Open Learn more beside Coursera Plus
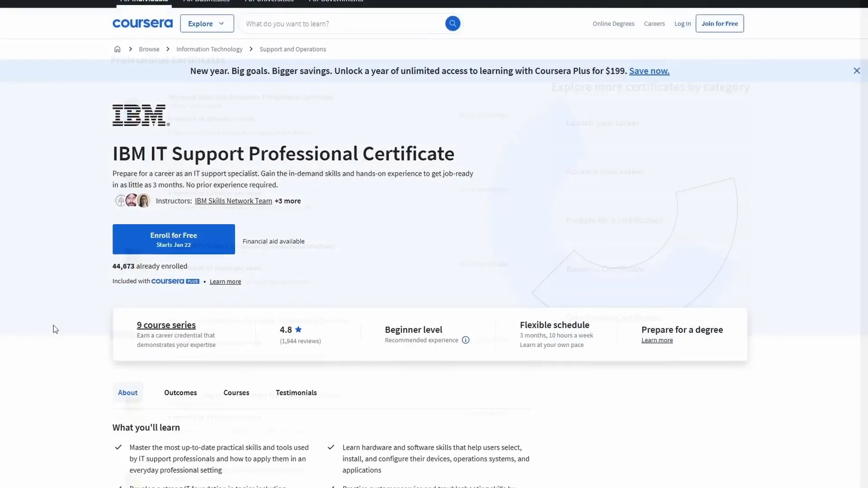868x488 pixels. pos(225,282)
